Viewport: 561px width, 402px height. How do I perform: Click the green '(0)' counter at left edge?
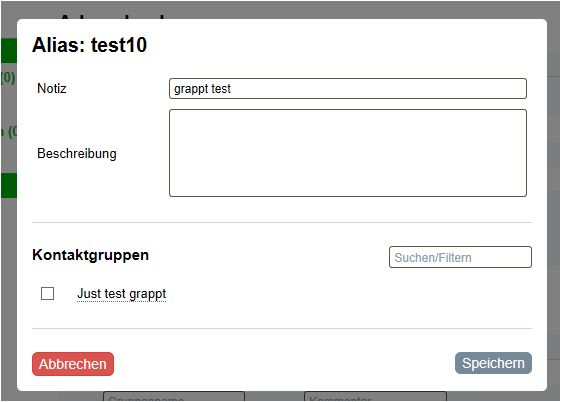click(8, 78)
